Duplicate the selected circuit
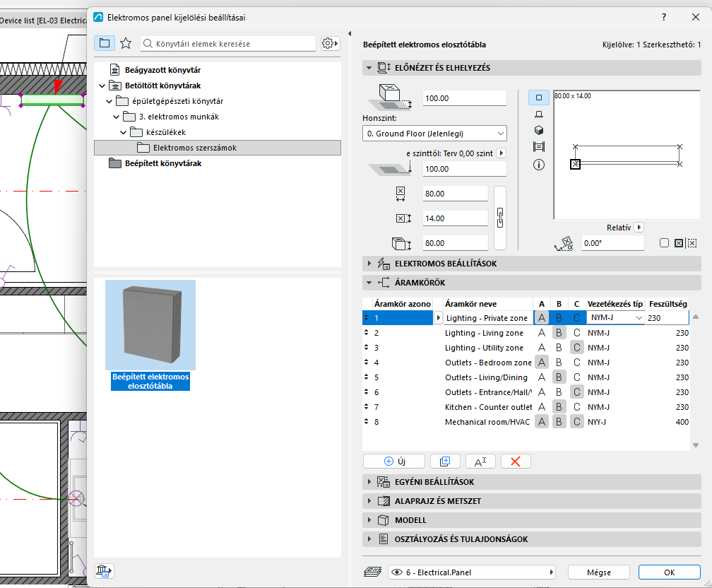Image resolution: width=712 pixels, height=588 pixels. pos(445,461)
